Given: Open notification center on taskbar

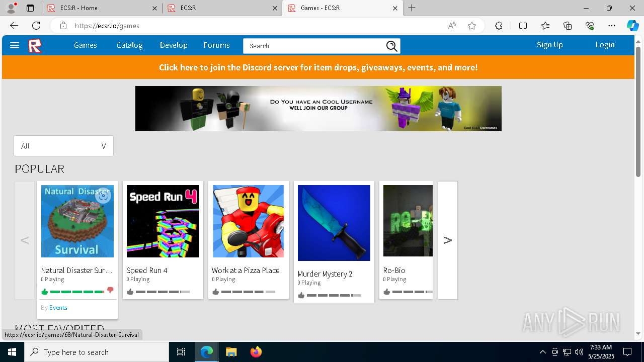Looking at the screenshot, I should click(627, 352).
